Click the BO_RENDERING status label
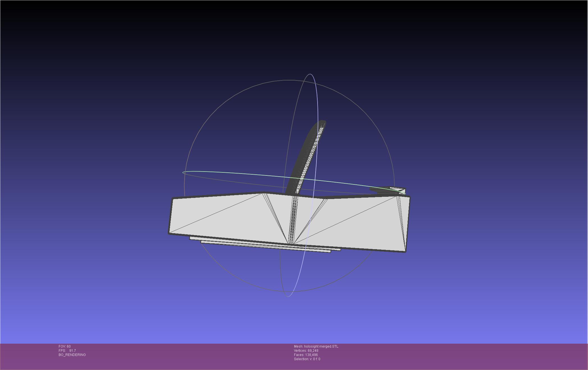Image resolution: width=588 pixels, height=370 pixels. (72, 355)
